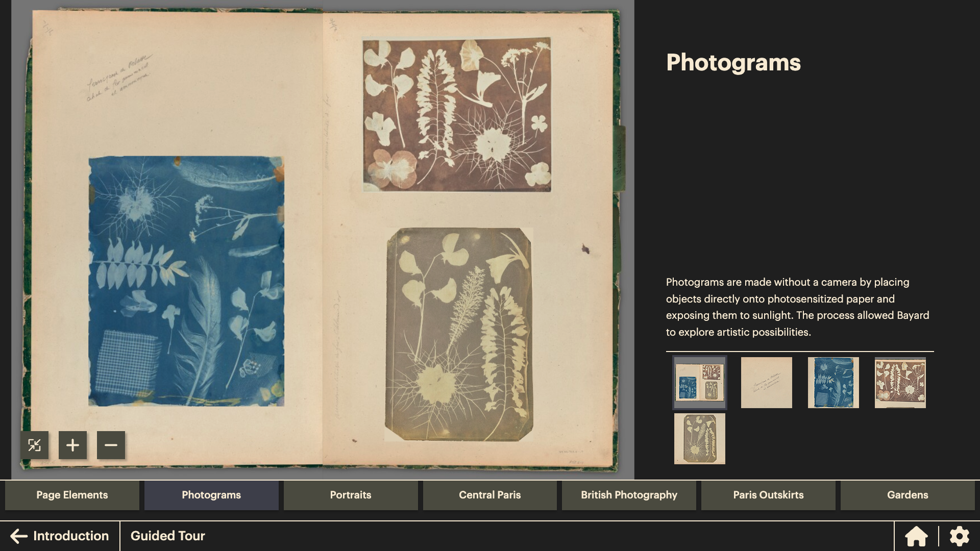The width and height of the screenshot is (980, 551).
Task: Go to the home screen icon
Action: tap(916, 536)
